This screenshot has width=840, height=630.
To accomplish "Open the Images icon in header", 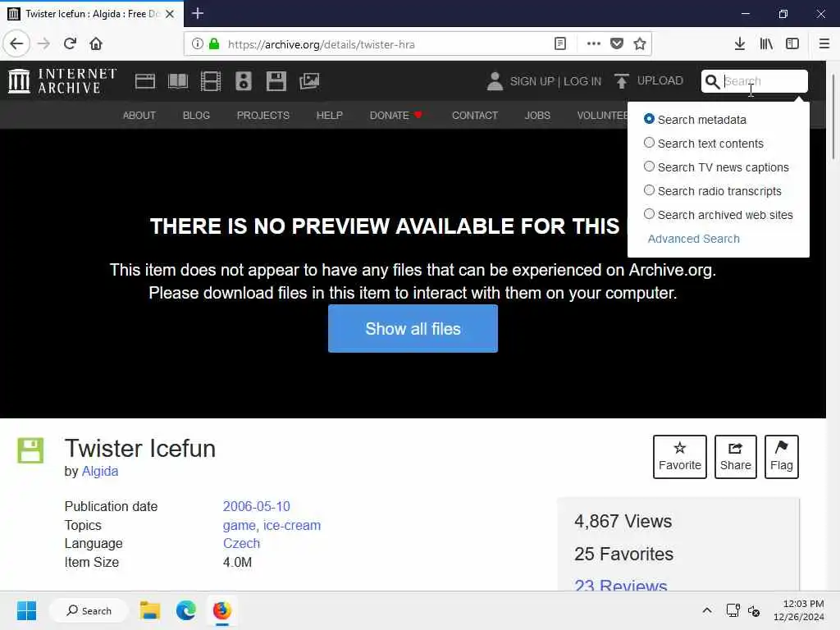I will tap(309, 81).
